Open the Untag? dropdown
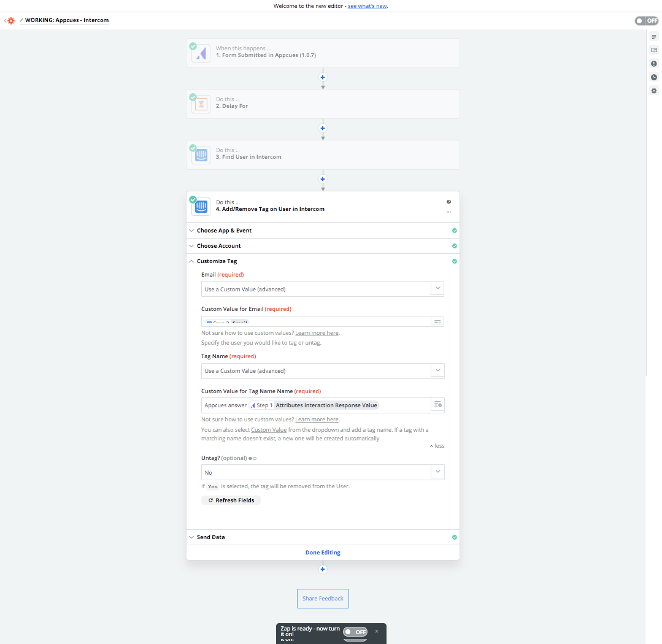The image size is (662, 644). [323, 472]
